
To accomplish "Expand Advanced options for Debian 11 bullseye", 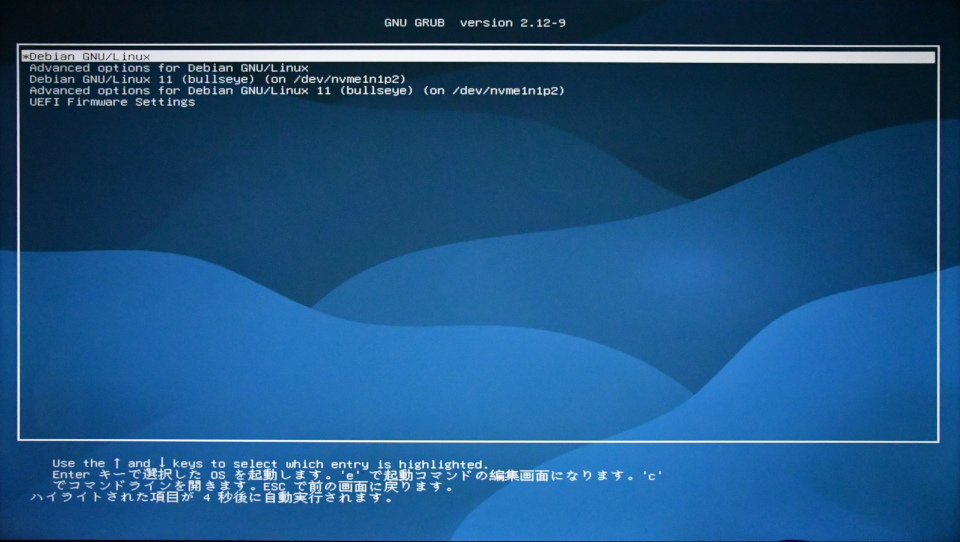I will (x=297, y=91).
